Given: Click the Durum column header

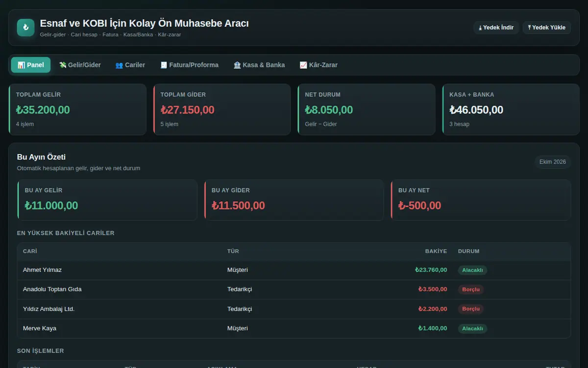Looking at the screenshot, I should (469, 251).
